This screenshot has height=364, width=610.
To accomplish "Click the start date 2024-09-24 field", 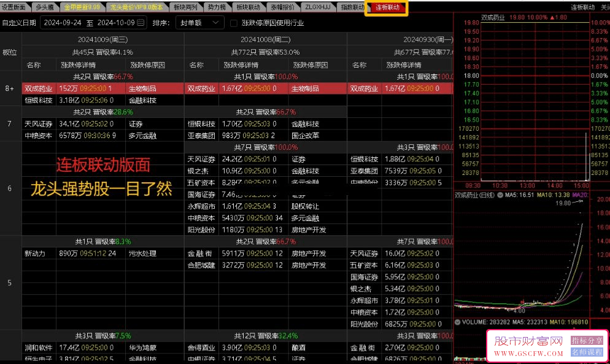I will 63,23.
